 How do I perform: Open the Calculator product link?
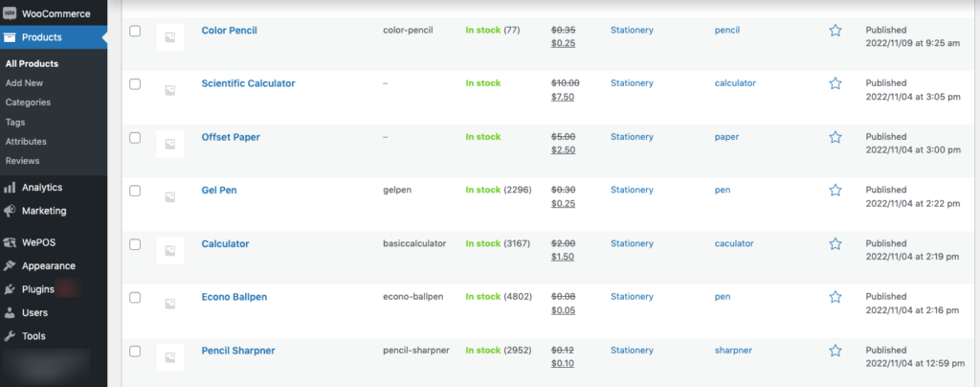(225, 244)
